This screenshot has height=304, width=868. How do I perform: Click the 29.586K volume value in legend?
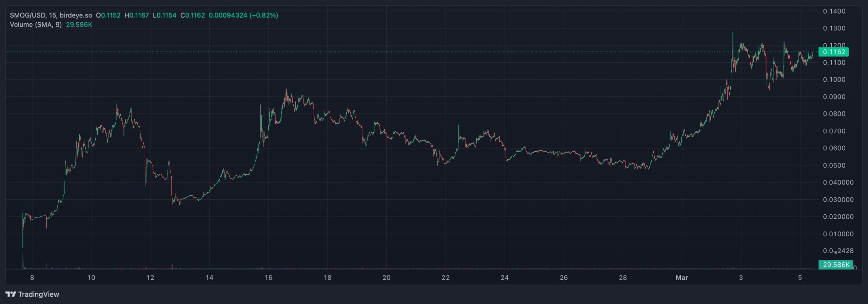79,25
